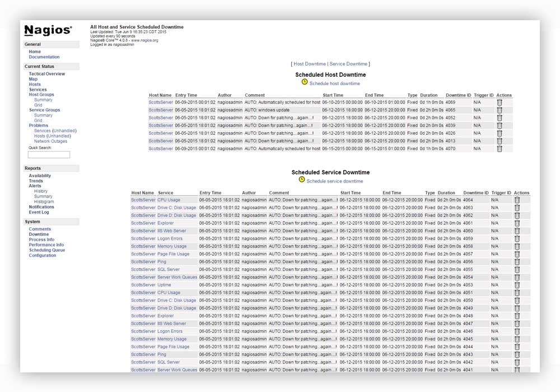
Task: Remove Logon Errors downtime ID 4059
Action: tap(517, 239)
